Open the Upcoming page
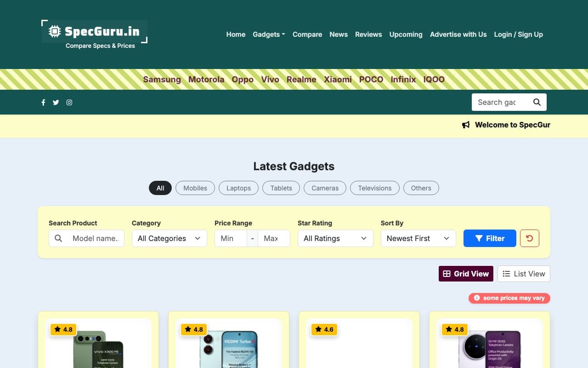This screenshot has width=588, height=368. click(x=406, y=34)
